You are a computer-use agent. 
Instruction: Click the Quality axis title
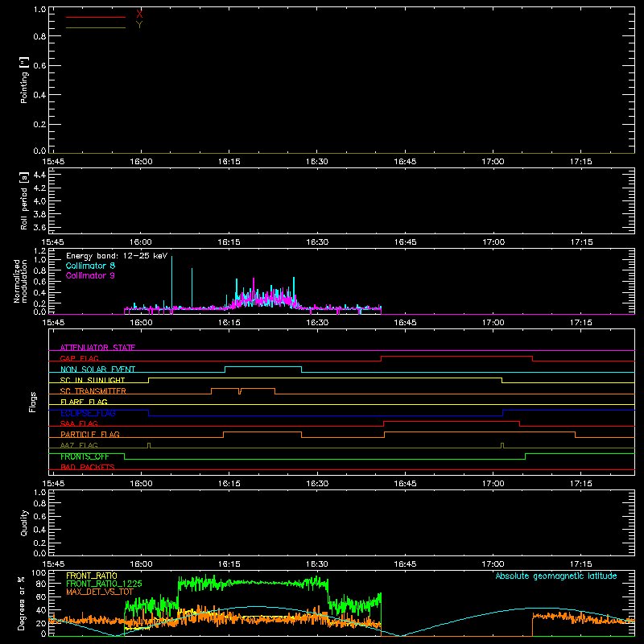pyautogui.click(x=24, y=522)
